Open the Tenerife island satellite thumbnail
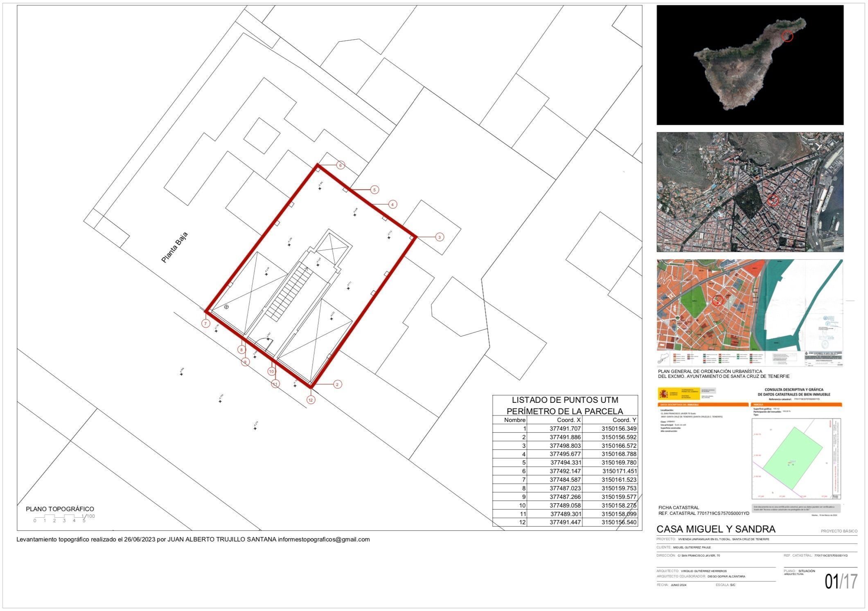The height and width of the screenshot is (611, 868). [x=750, y=65]
